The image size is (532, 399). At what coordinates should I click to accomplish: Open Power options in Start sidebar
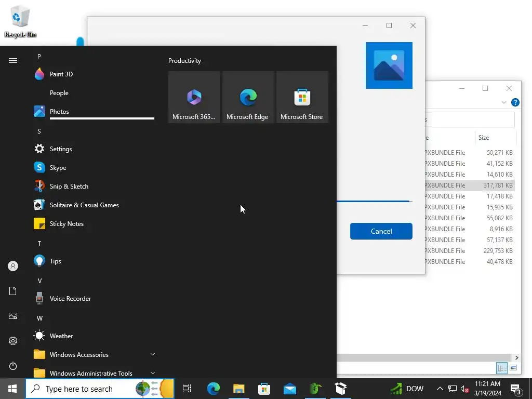pos(13,366)
